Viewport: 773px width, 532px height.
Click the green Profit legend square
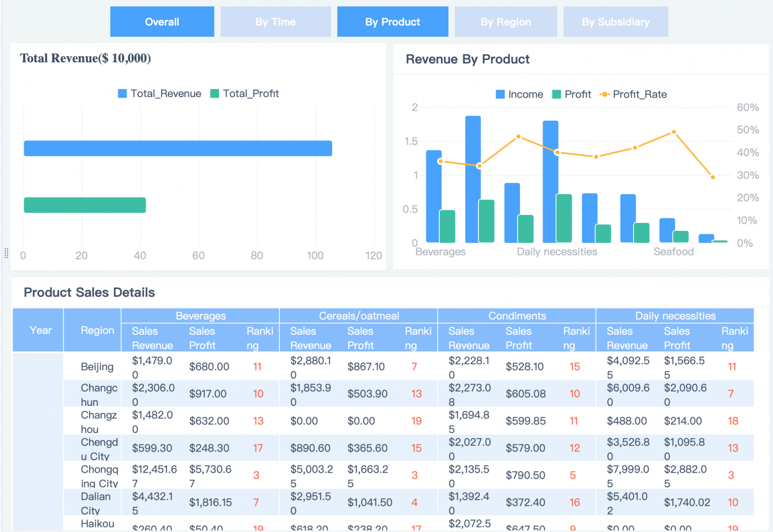pos(557,94)
